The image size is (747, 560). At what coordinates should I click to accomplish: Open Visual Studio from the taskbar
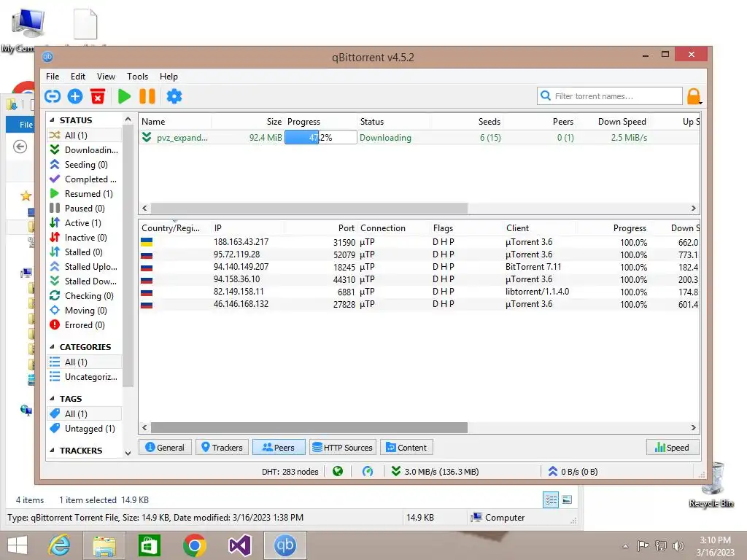[x=239, y=545]
